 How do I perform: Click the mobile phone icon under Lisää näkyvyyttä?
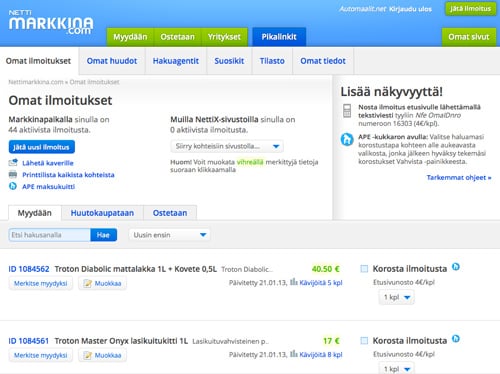(x=347, y=111)
